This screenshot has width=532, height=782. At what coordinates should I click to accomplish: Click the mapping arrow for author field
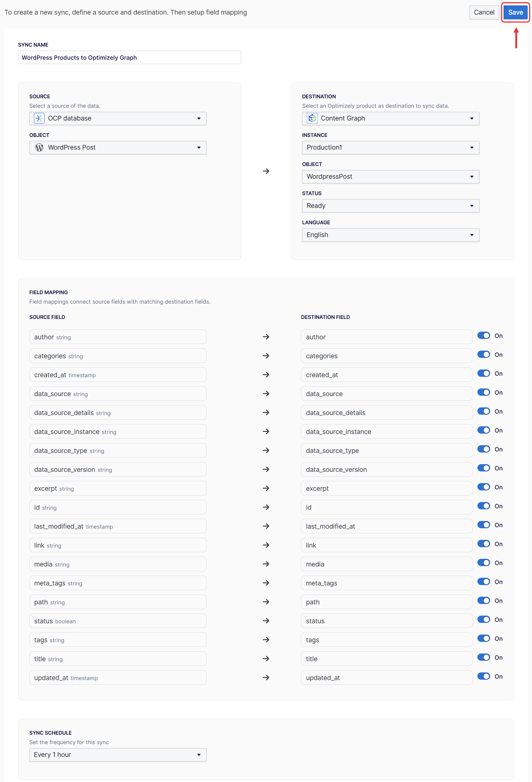pyautogui.click(x=266, y=337)
